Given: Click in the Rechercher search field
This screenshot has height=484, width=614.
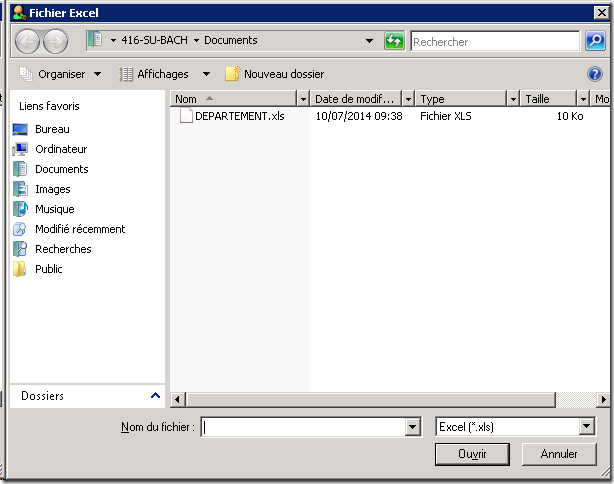Looking at the screenshot, I should [x=493, y=42].
